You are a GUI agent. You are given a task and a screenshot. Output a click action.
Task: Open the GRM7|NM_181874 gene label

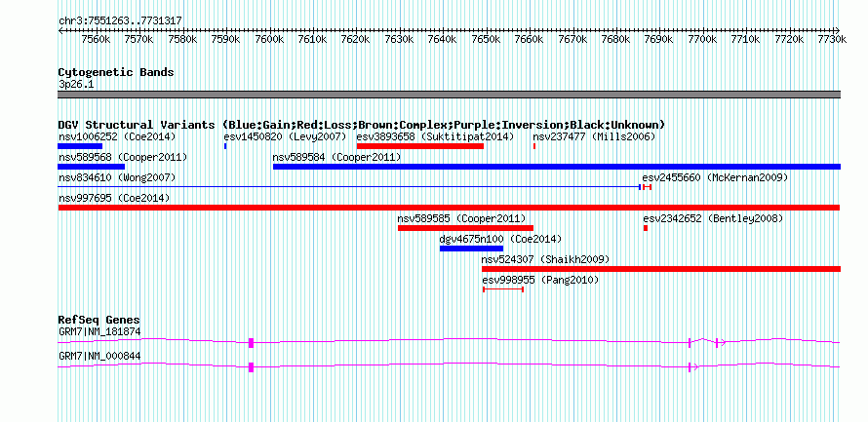tap(99, 331)
